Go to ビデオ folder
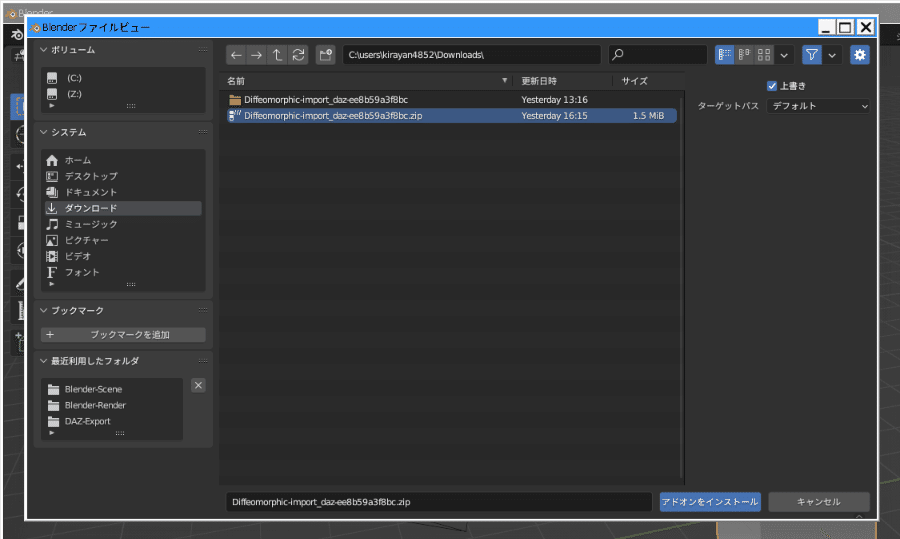The image size is (900, 539). [x=123, y=256]
